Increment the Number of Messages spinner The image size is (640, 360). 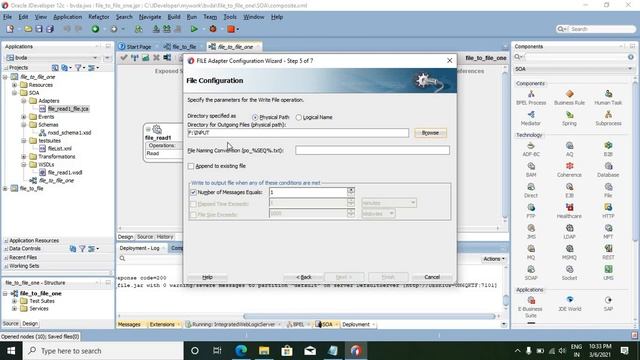(351, 190)
